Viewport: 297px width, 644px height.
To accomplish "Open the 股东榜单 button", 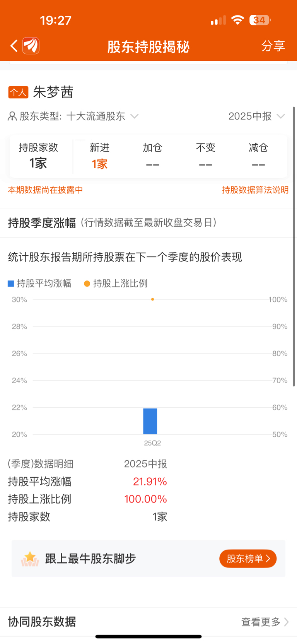I will point(248,559).
